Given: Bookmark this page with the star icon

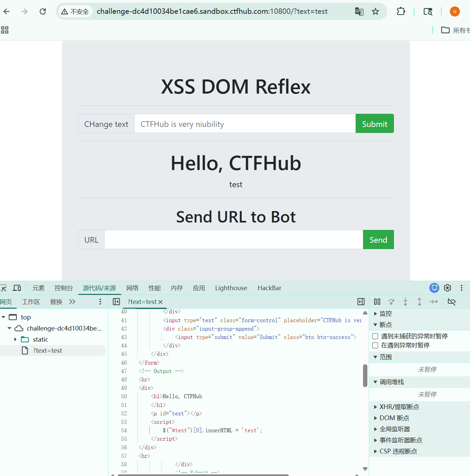Looking at the screenshot, I should [x=375, y=11].
